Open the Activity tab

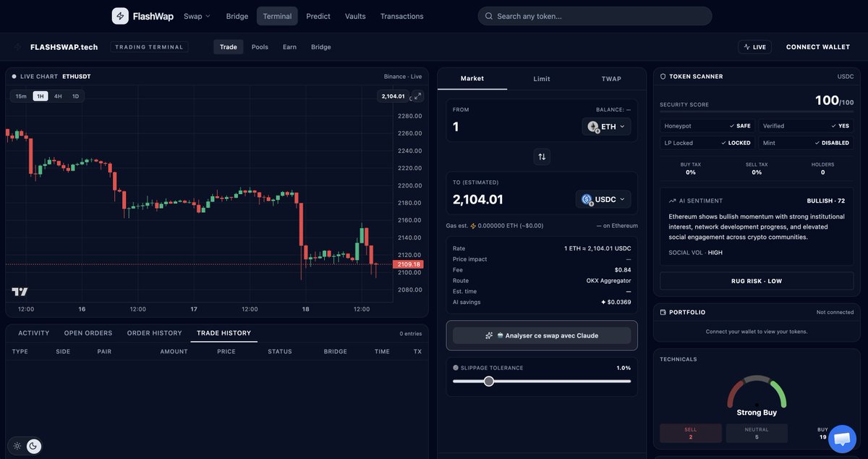(34, 333)
